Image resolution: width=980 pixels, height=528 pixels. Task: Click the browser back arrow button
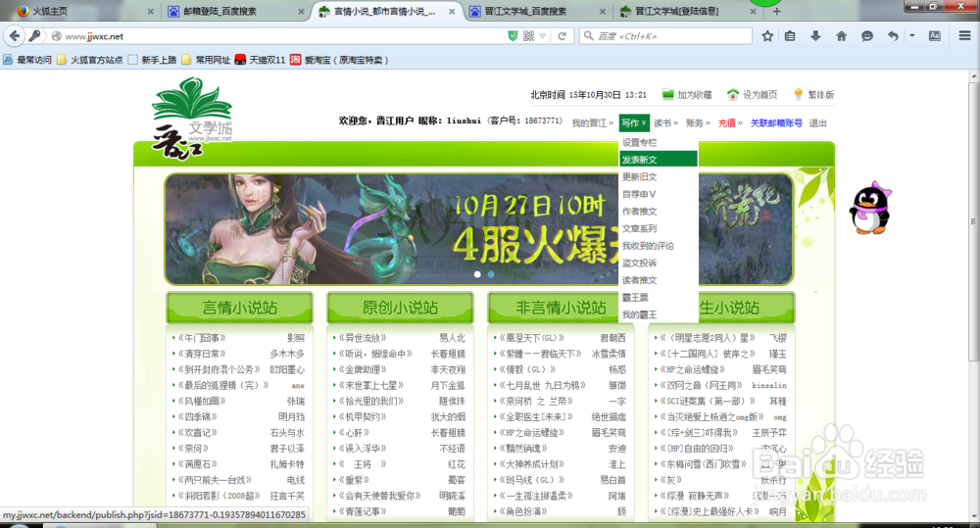(15, 36)
